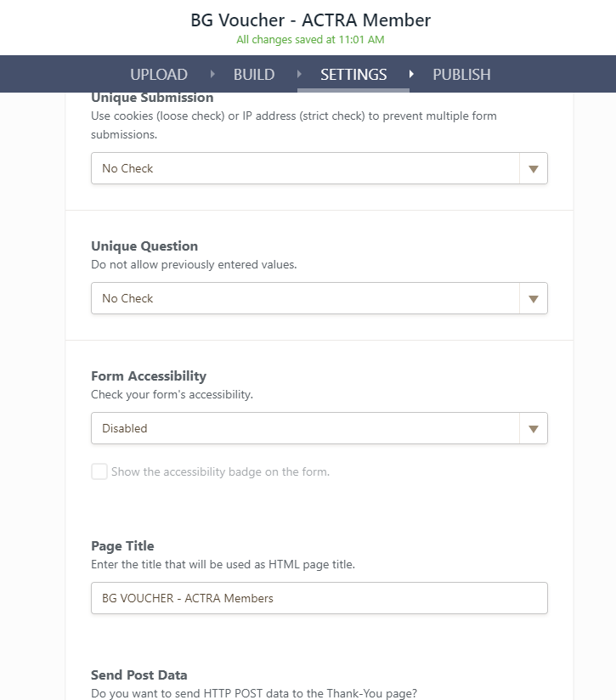Click the arrow between UPLOAD and BUILD

(211, 75)
